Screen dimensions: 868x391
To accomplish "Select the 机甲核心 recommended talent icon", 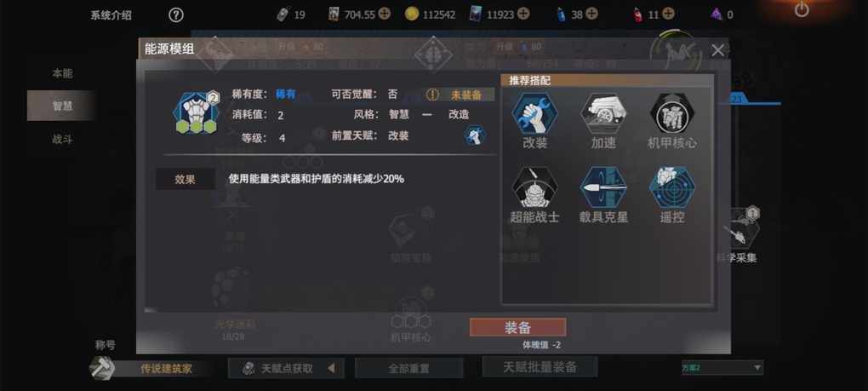I will (671, 112).
